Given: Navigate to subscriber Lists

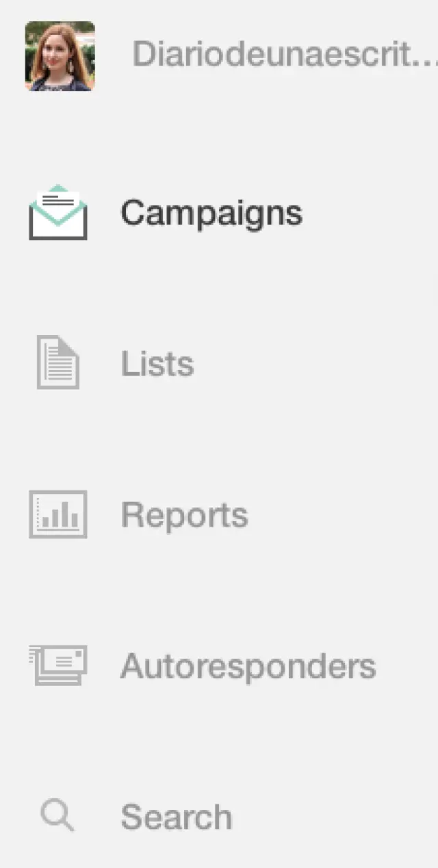Looking at the screenshot, I should click(x=157, y=363).
